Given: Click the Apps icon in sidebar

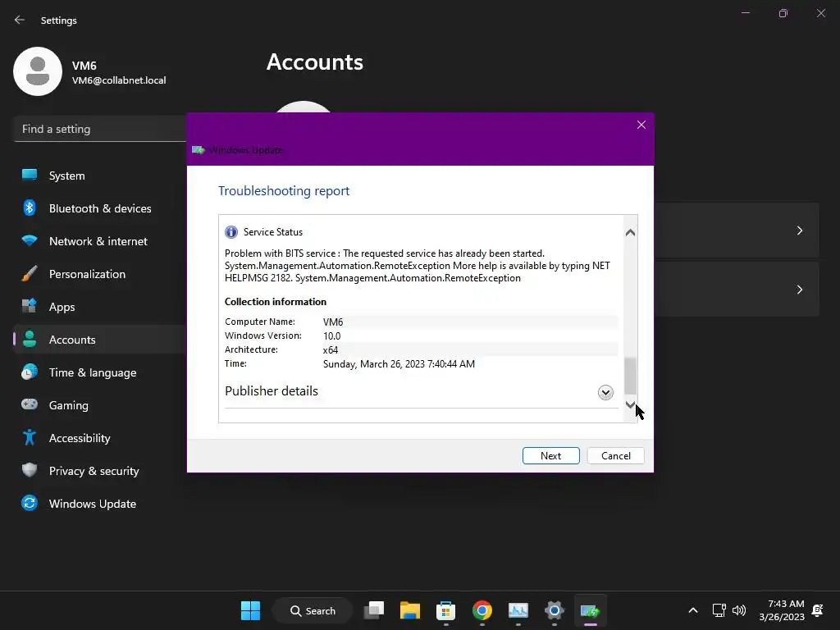Looking at the screenshot, I should tap(30, 307).
